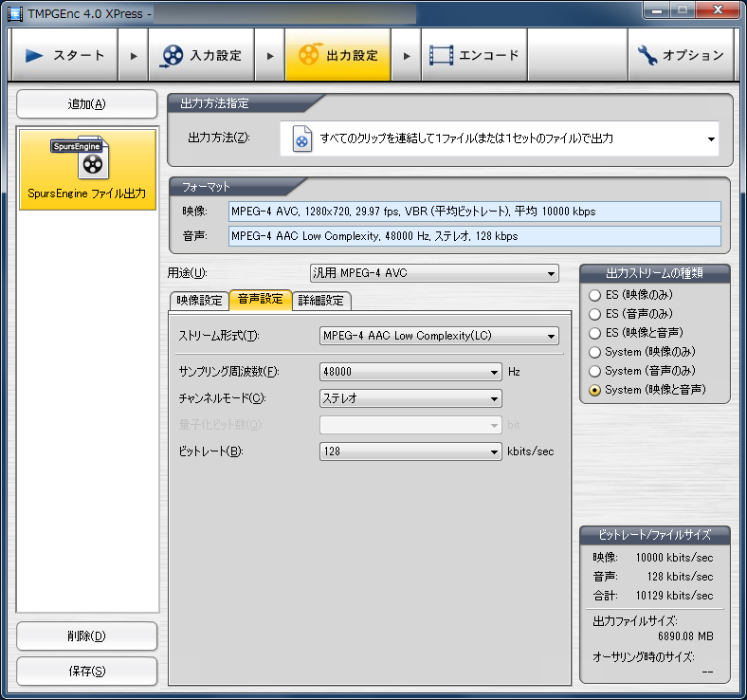Viewport: 747px width, 700px height.
Task: Open the 用途 dropdown showing 汎用 MPEG-4 AVC
Action: click(434, 273)
